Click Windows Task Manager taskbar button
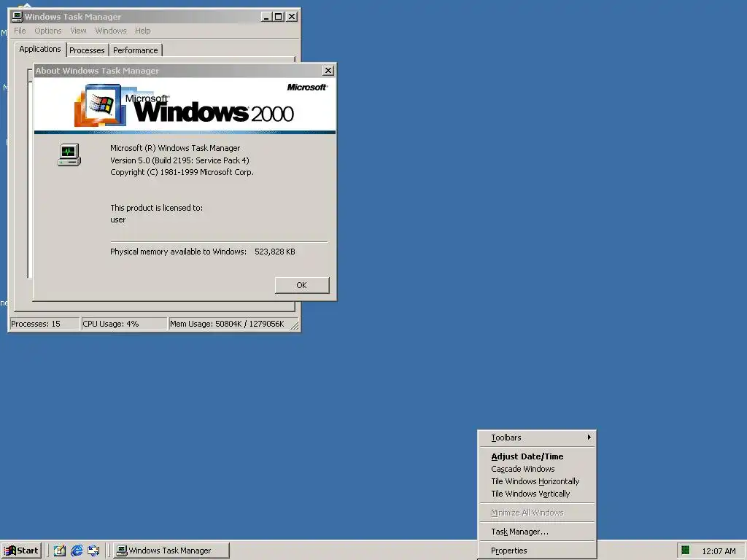 [x=171, y=551]
